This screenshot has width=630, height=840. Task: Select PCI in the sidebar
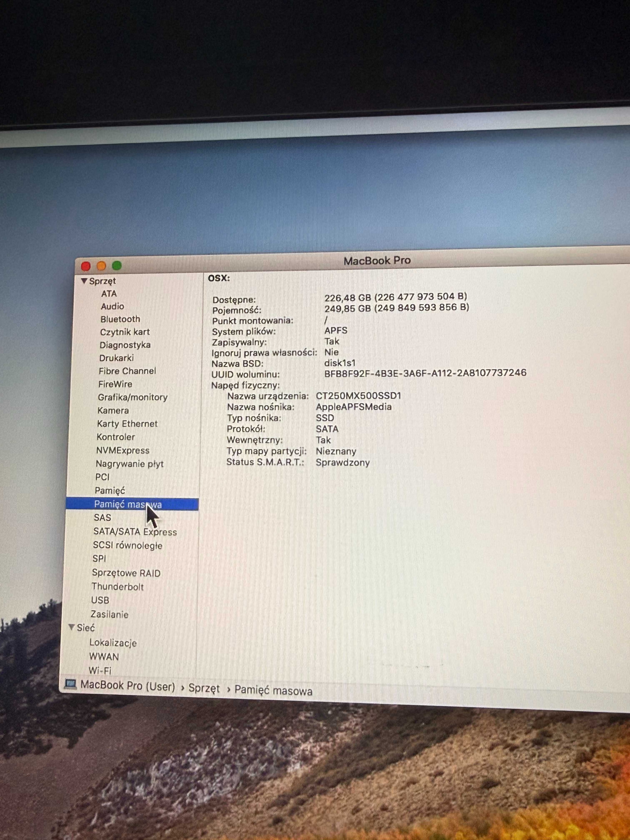pos(102,477)
